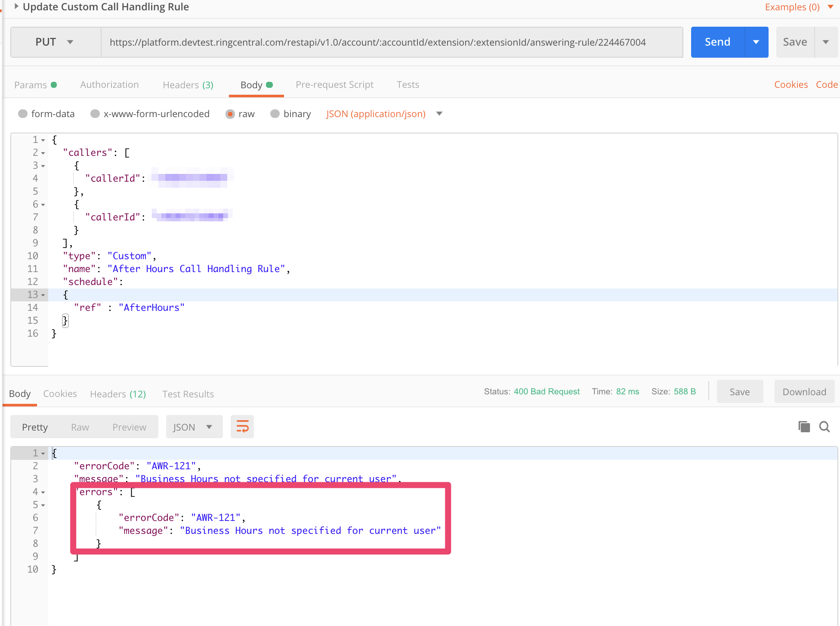Open the JSON (application/json) content type dropdown

(439, 114)
